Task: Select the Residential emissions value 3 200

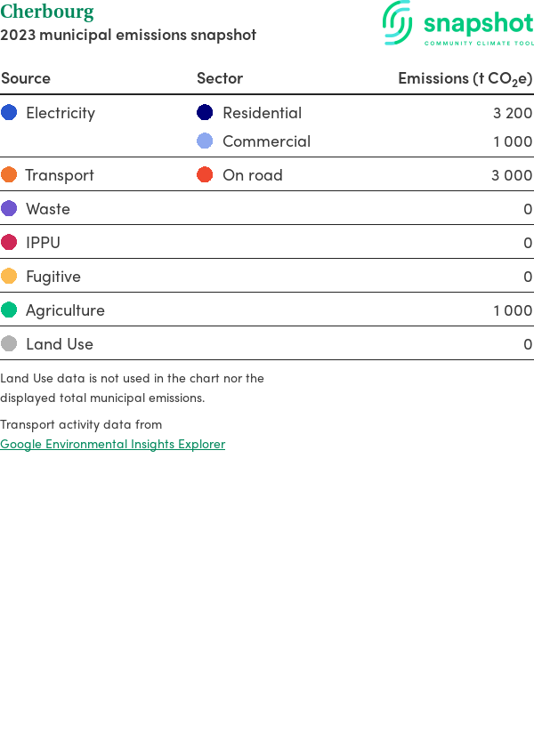Action: 512,113
